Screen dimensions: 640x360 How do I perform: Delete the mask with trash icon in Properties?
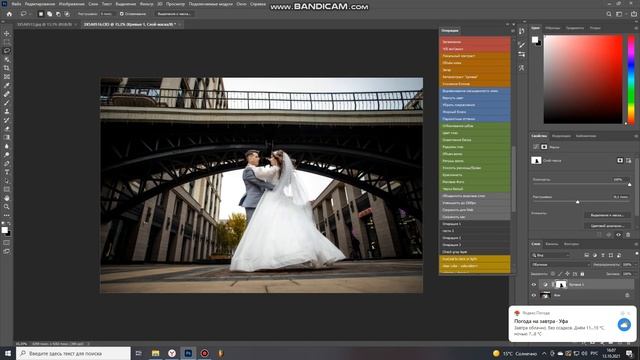[628, 235]
